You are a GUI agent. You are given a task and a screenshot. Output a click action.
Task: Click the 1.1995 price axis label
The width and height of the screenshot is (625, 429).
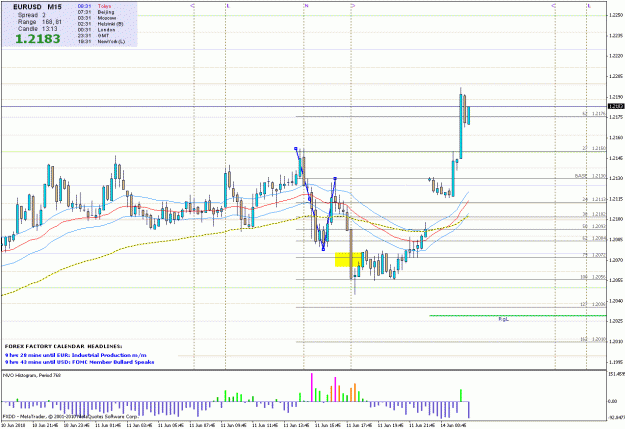(x=616, y=362)
